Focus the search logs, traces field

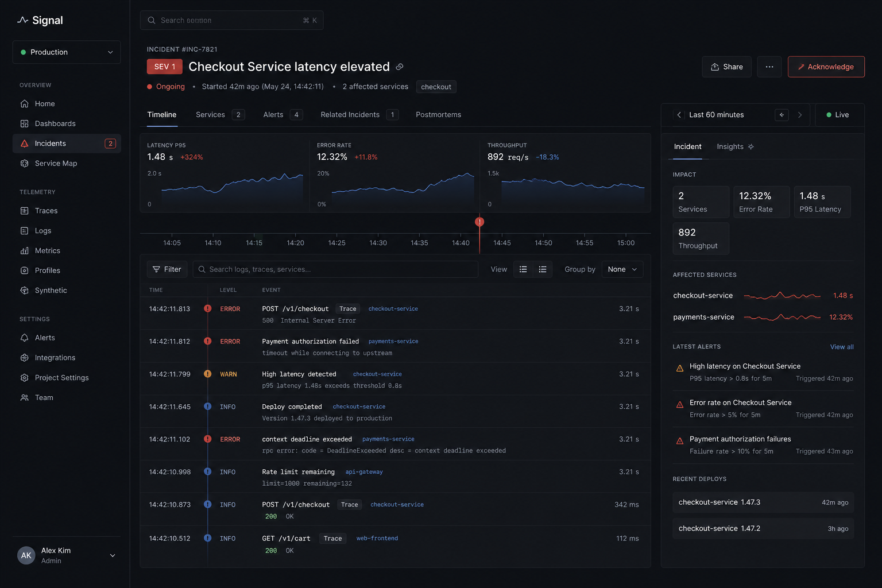click(335, 269)
